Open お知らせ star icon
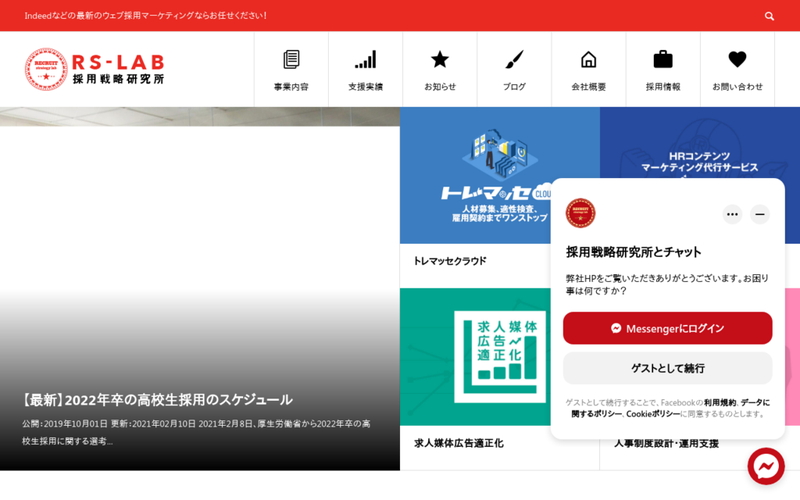 point(439,60)
